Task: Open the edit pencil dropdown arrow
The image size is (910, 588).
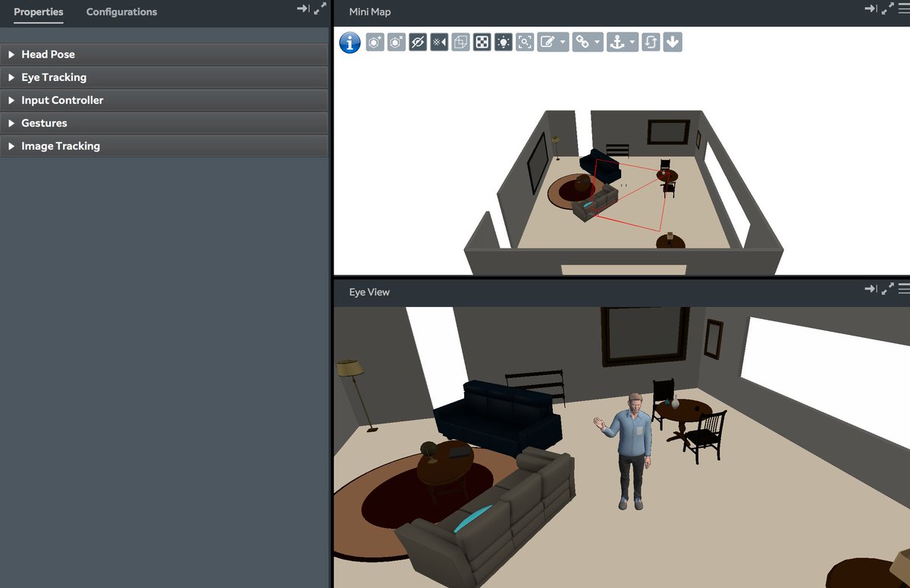Action: [x=563, y=42]
